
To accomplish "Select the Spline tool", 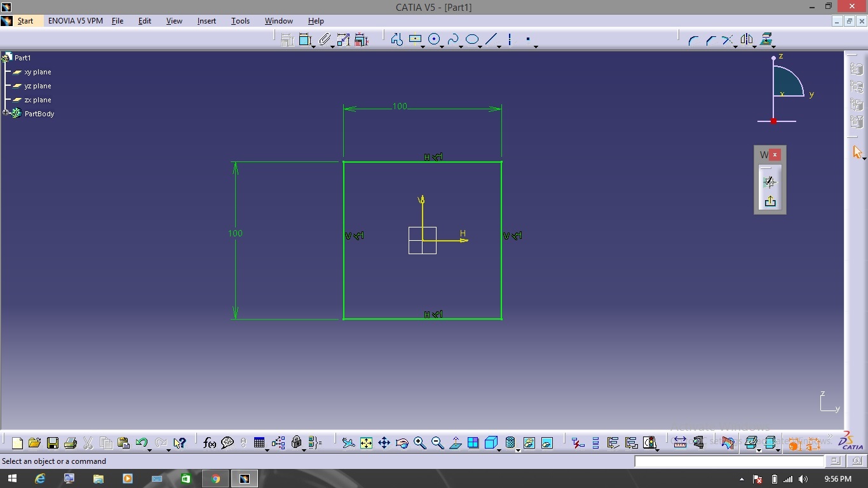I will (x=452, y=39).
